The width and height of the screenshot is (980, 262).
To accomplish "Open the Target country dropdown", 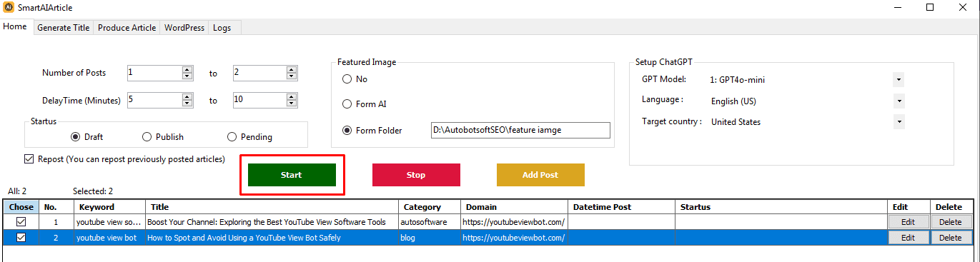I will (899, 122).
